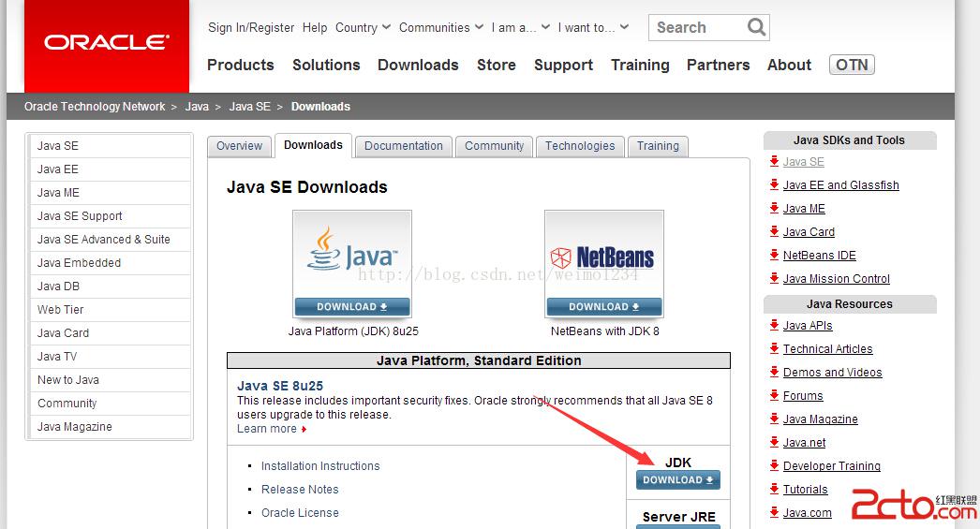Click red arrow icon next to Developer Training
This screenshot has height=529, width=980.
click(x=775, y=465)
